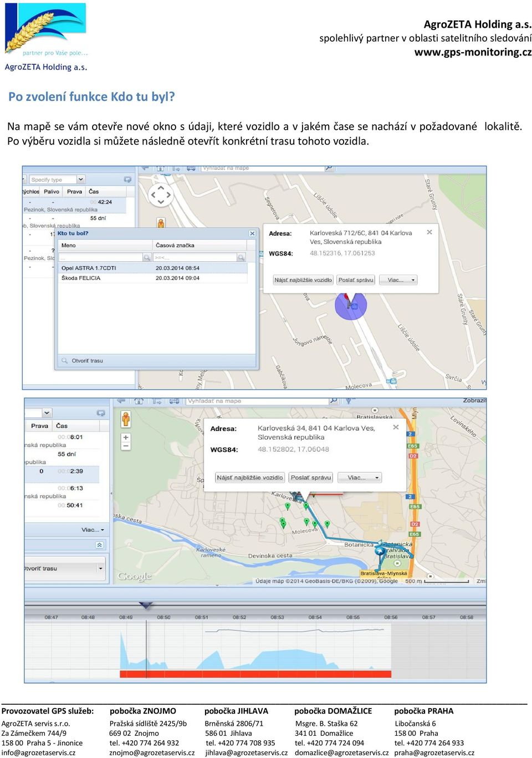
Task: Click the message icon in lower left panel
Action: pyautogui.click(x=101, y=413)
